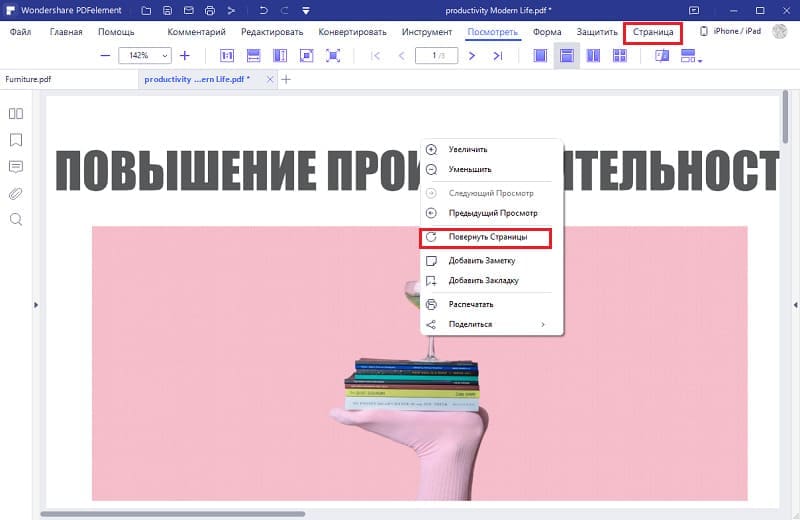Choose fit height view icon
This screenshot has height=520, width=800.
pyautogui.click(x=280, y=56)
